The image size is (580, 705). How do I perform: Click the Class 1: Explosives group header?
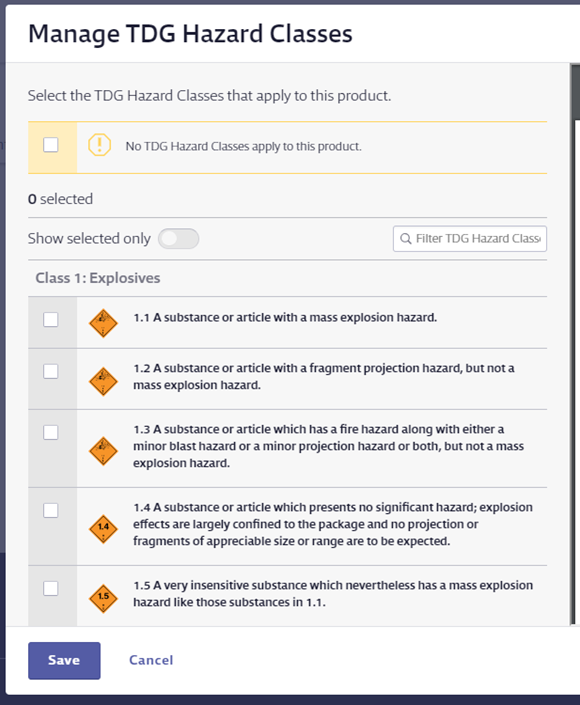coord(98,278)
